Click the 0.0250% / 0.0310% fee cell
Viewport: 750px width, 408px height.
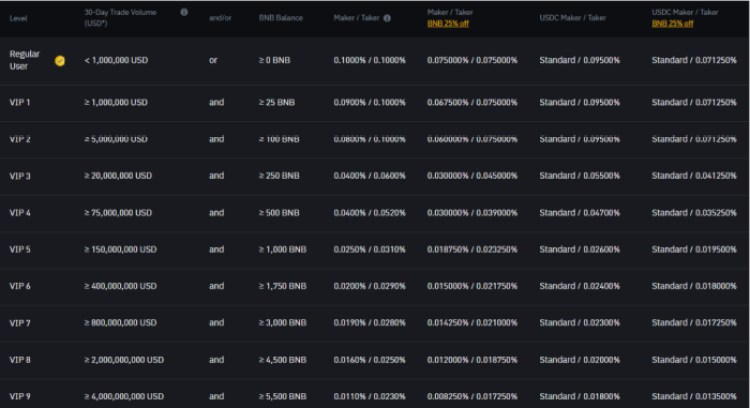(x=370, y=249)
